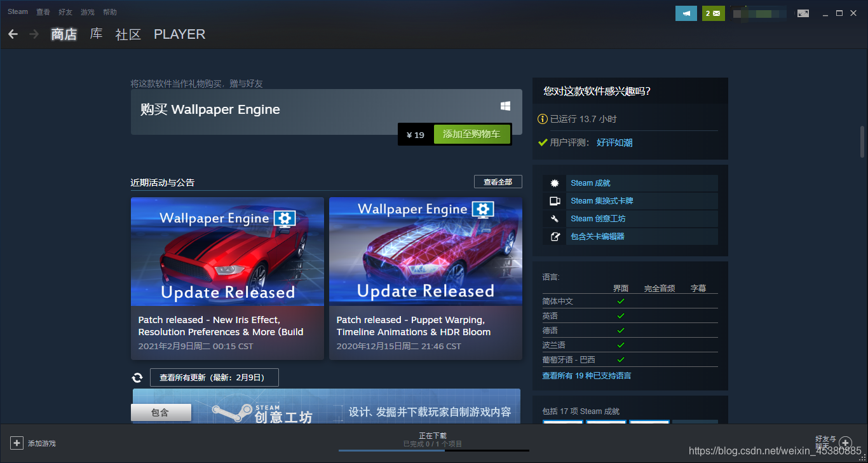Click 查看所有 19 种已支持语言 link
The image size is (868, 463).
[x=587, y=376]
